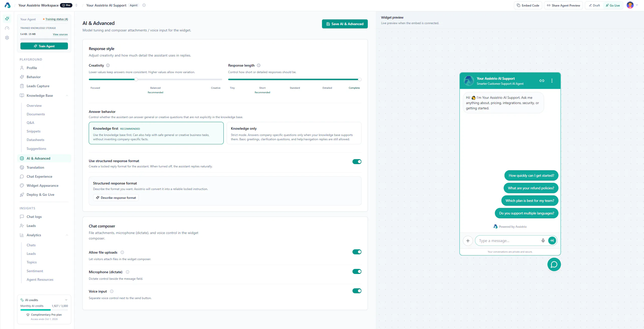Click the View sources link
644x329 pixels.
pos(60,34)
